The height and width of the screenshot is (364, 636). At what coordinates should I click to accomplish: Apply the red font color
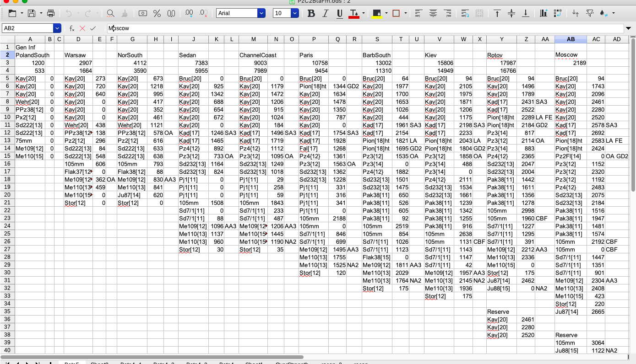(354, 13)
